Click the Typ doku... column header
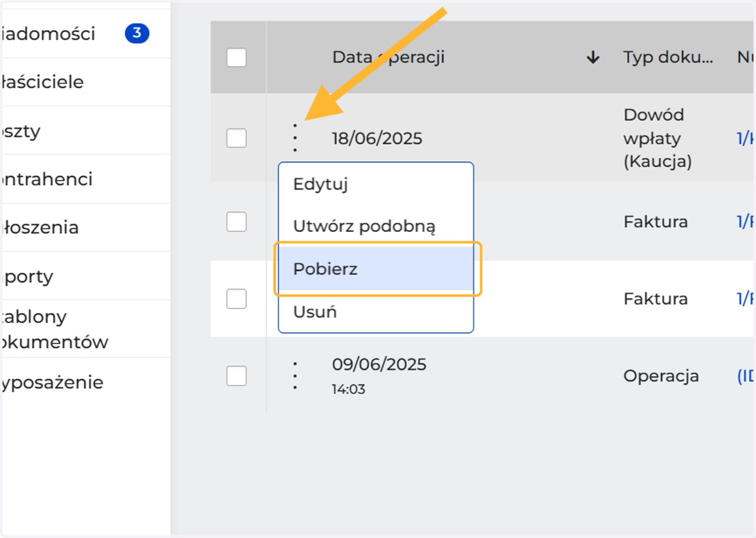This screenshot has height=538, width=756. click(668, 58)
